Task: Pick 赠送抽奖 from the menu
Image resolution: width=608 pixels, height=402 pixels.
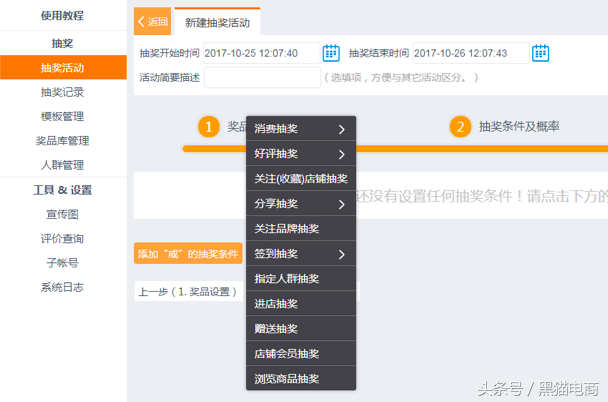Action: point(301,329)
